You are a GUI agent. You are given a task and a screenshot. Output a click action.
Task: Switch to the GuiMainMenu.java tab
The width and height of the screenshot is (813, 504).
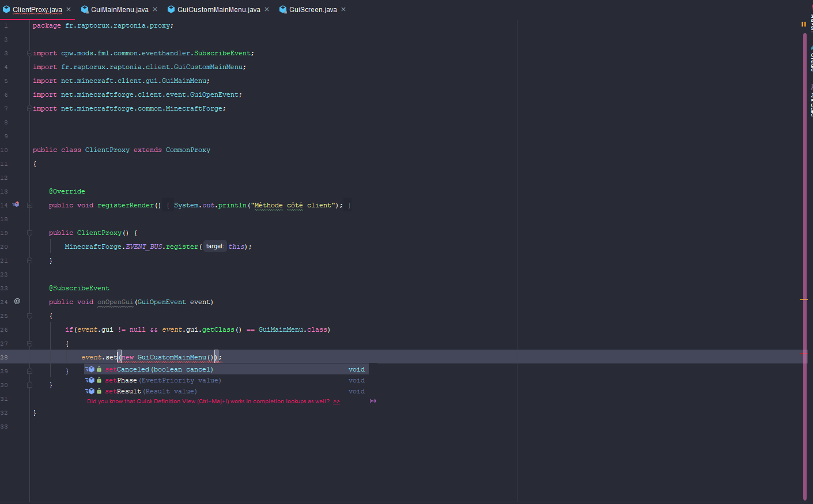click(x=119, y=10)
